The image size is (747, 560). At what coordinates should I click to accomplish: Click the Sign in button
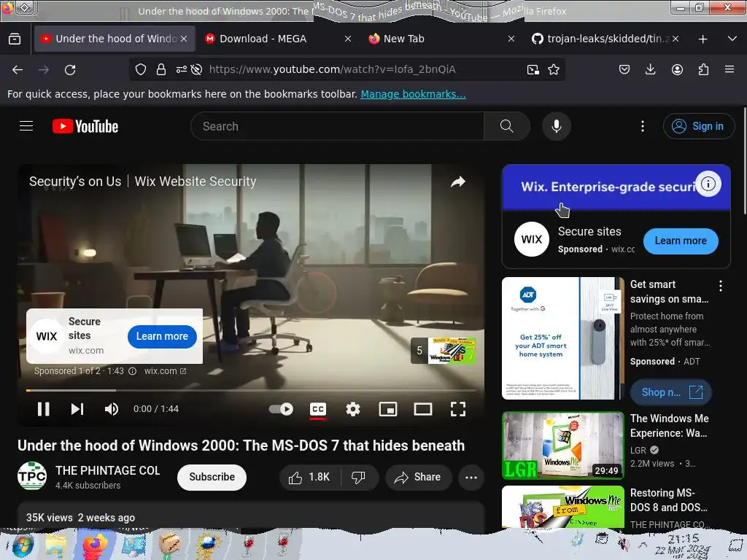point(698,126)
